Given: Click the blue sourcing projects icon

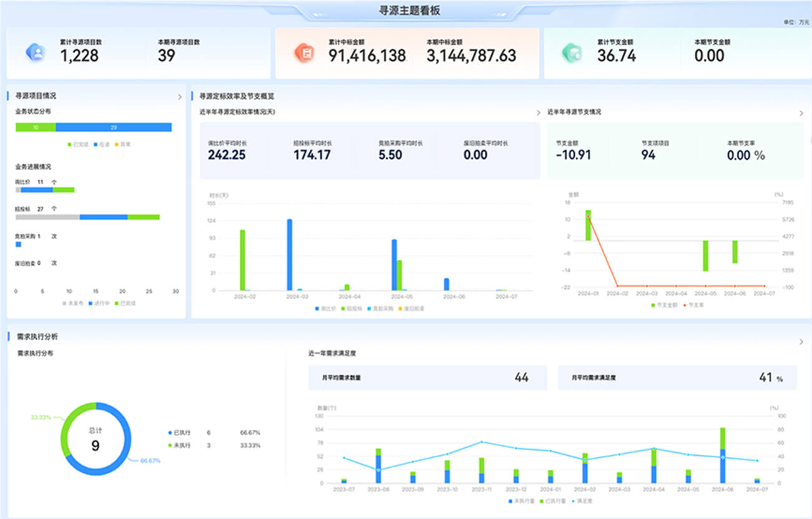Looking at the screenshot, I should click(36, 52).
